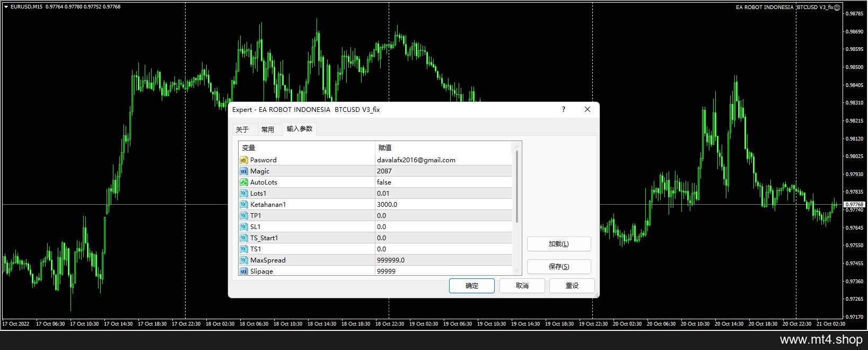The image size is (868, 350).
Task: Click the scrollbar up arrow in the parameter list
Action: [517, 146]
